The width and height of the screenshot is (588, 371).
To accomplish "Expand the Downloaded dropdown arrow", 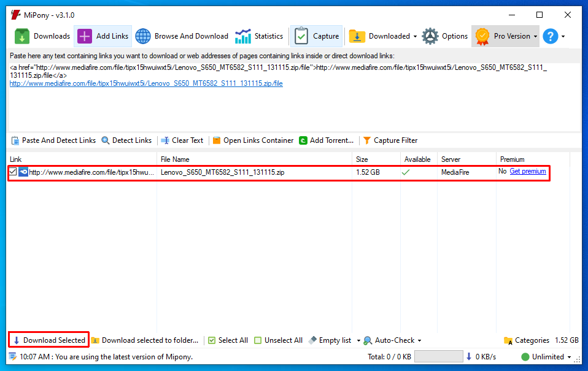I will (415, 36).
